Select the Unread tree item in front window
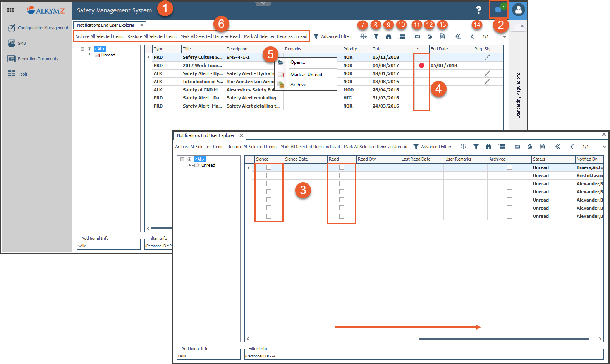The image size is (610, 364). 208,165
